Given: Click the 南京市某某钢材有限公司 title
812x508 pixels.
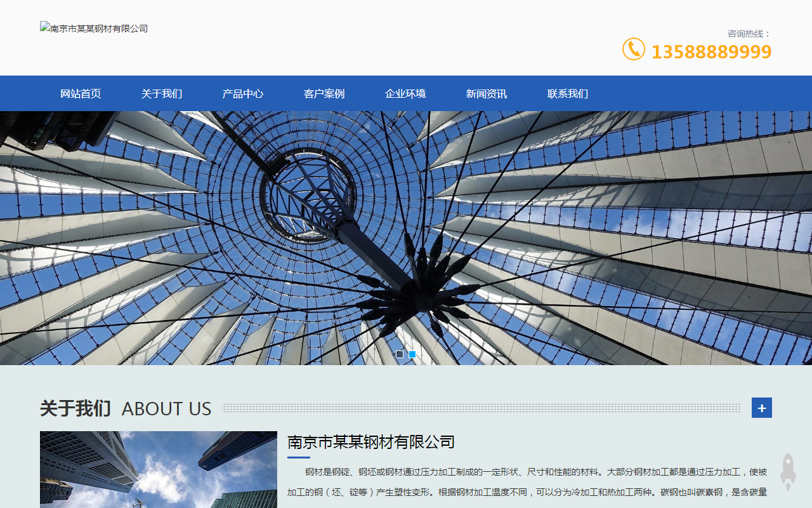Looking at the screenshot, I should click(x=371, y=441).
